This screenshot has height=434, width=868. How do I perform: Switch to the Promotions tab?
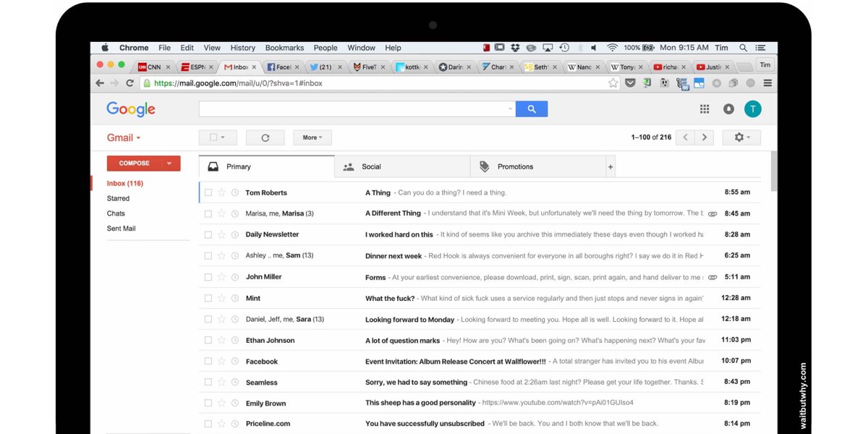click(538, 166)
